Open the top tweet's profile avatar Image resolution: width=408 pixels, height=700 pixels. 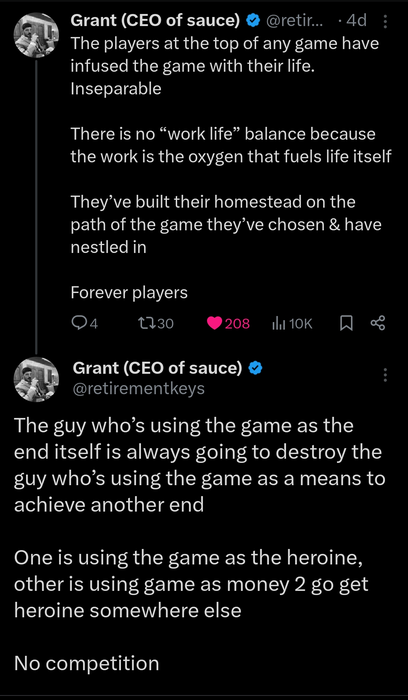click(37, 36)
